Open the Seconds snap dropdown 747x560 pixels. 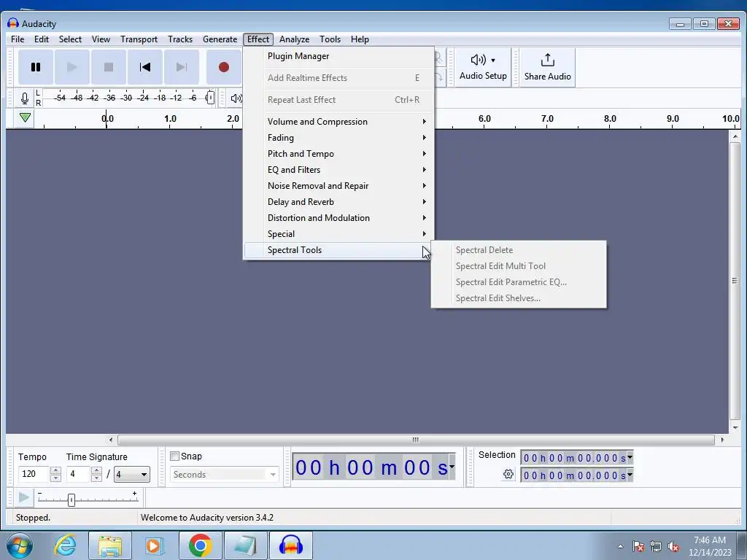[224, 474]
